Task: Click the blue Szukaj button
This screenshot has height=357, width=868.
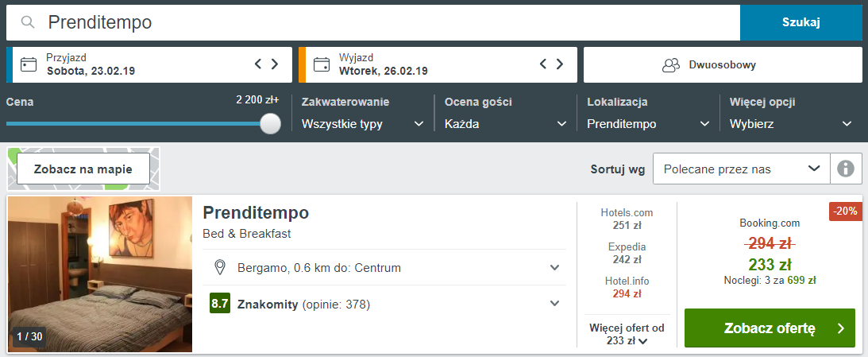Action: pos(800,22)
